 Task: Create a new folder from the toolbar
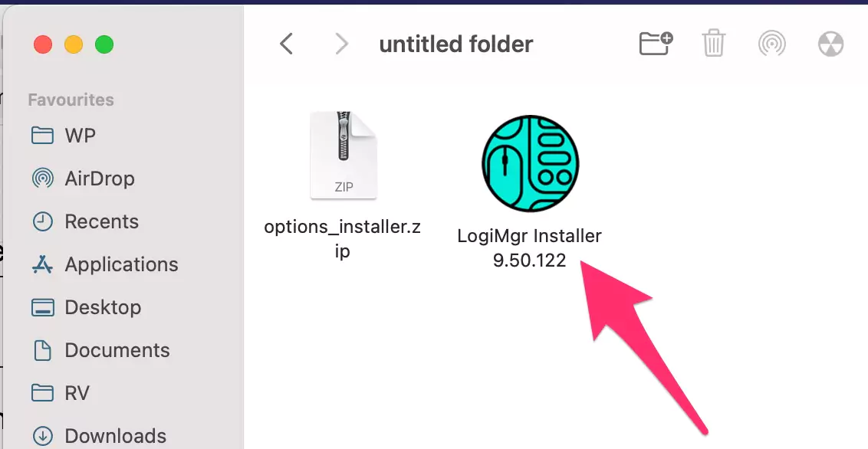pos(656,44)
